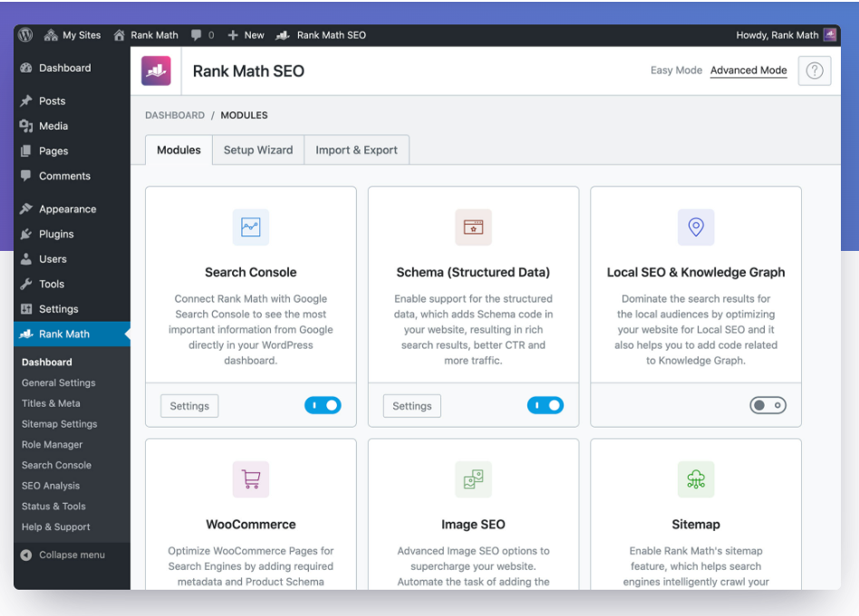This screenshot has height=616, width=859.
Task: Open Titles & Meta submenu item
Action: (51, 403)
